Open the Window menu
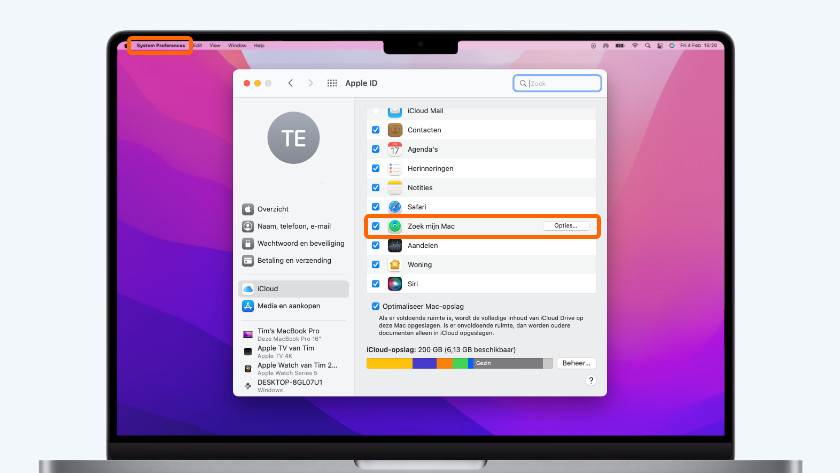 pyautogui.click(x=237, y=46)
